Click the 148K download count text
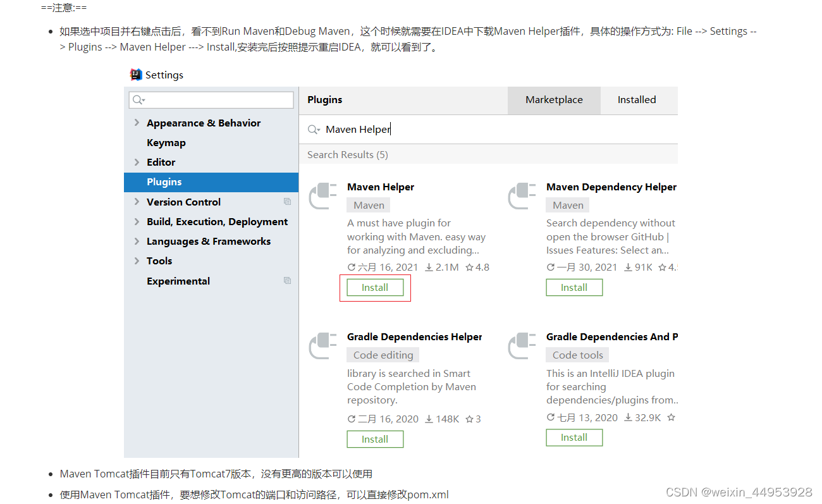The image size is (822, 504). (x=448, y=419)
